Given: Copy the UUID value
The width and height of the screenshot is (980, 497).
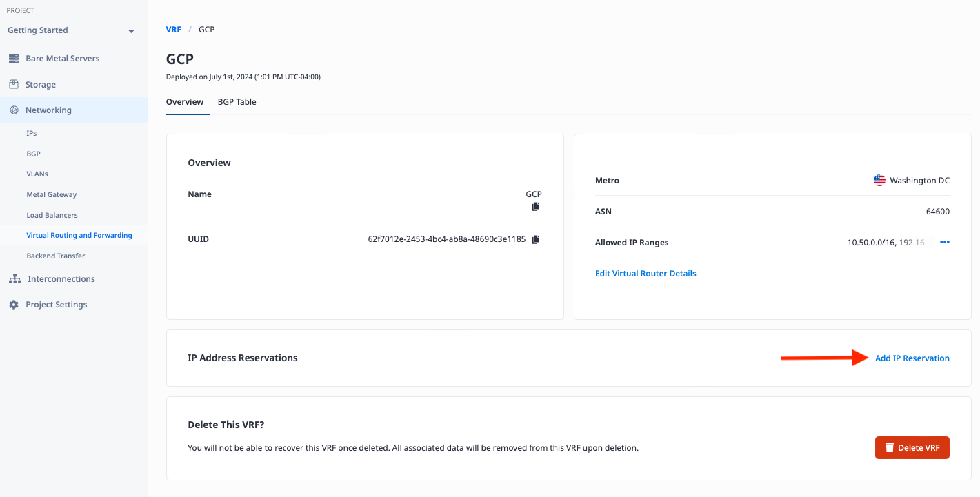Looking at the screenshot, I should [535, 239].
